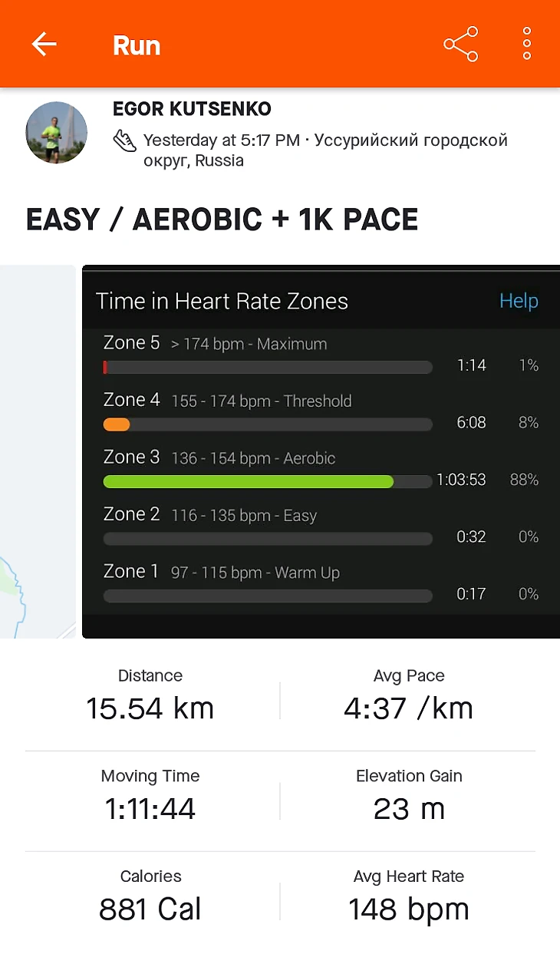Viewport: 560px width, 954px height.
Task: Tap the Zone 5 Maximum red bar
Action: click(105, 368)
